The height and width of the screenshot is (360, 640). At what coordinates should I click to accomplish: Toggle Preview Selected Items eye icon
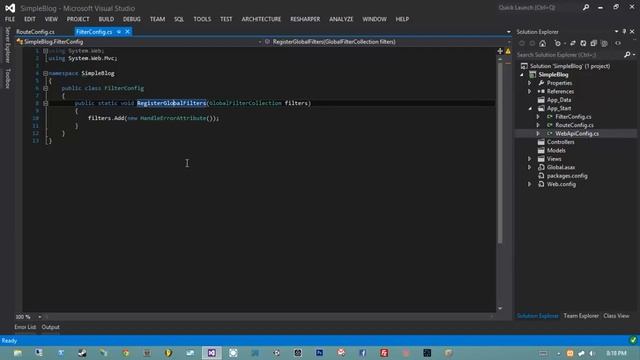618,43
